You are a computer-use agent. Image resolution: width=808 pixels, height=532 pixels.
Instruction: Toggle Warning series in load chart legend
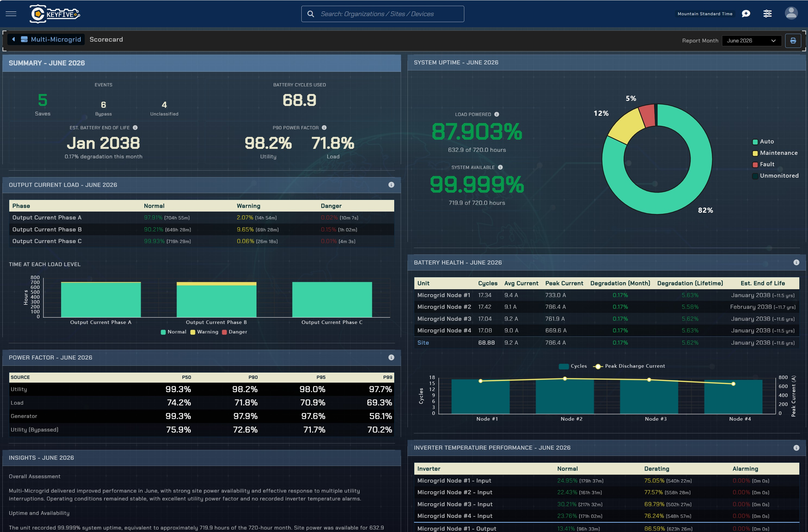[x=204, y=332]
